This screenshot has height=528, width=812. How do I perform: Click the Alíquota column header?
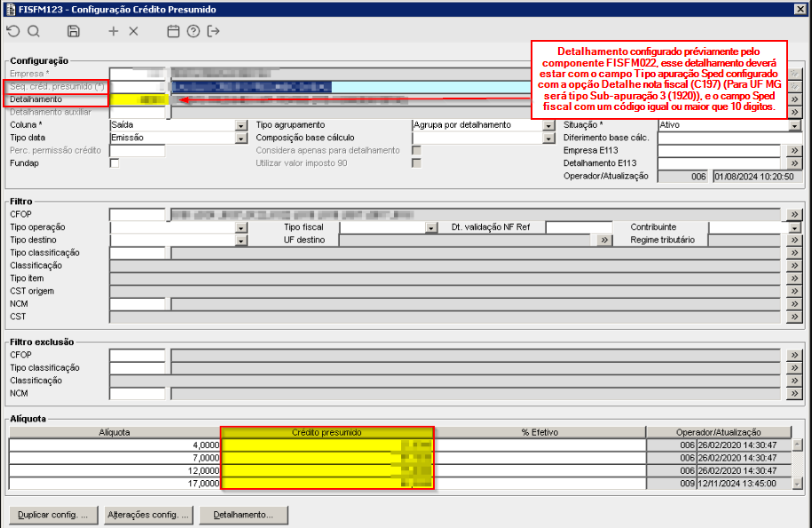(114, 432)
